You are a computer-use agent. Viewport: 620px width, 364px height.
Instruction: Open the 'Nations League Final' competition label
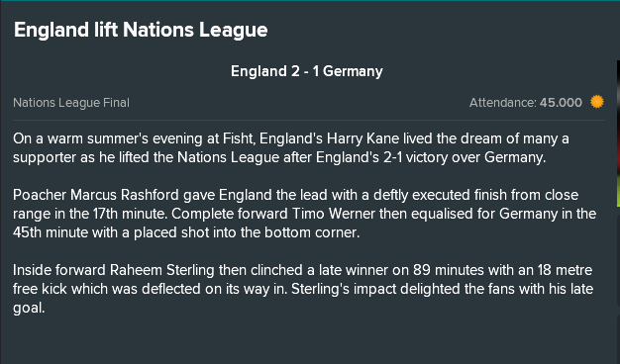(71, 103)
